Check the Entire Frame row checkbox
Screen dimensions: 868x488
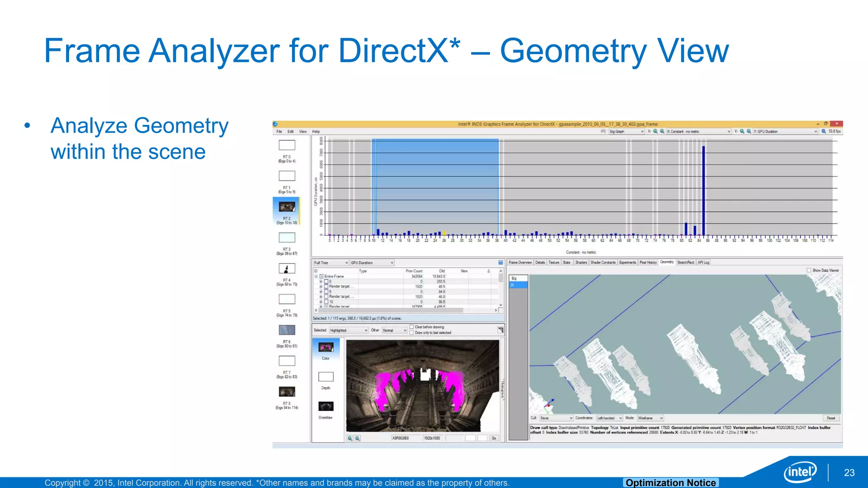pos(321,276)
